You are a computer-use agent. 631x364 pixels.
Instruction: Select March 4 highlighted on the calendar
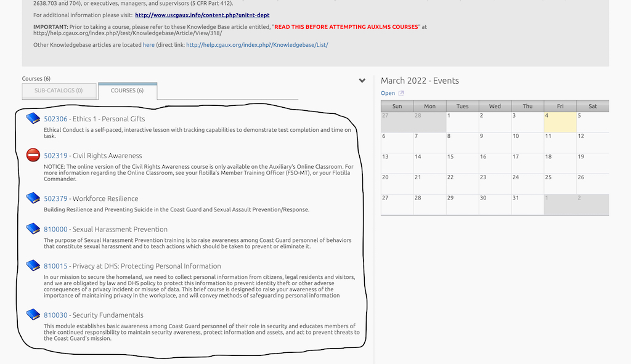(560, 122)
